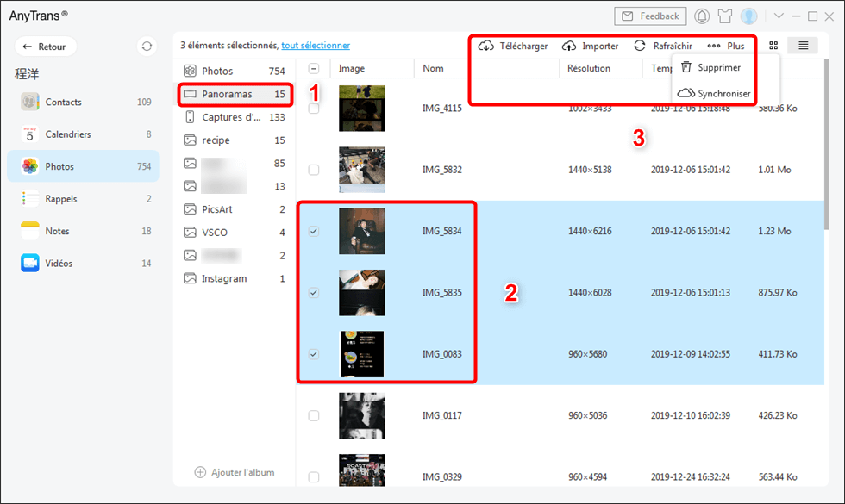Open the VSCO album
Screen dimensions: 845x504
tap(235, 233)
